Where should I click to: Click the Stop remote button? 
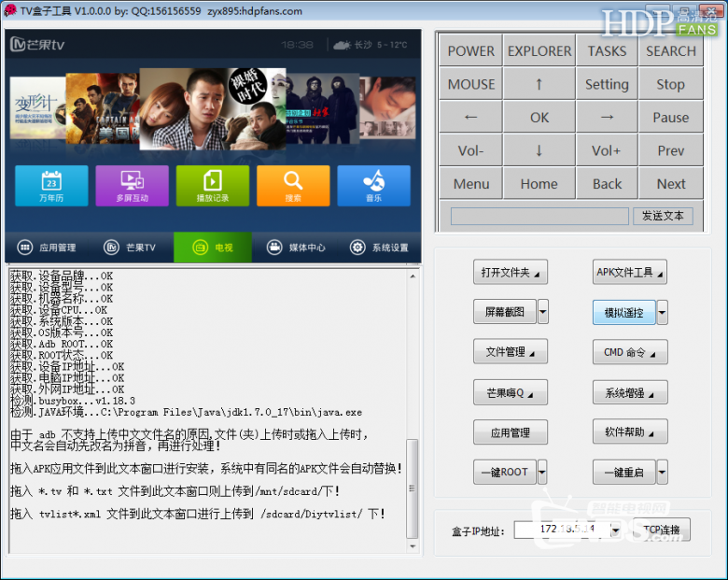point(671,84)
